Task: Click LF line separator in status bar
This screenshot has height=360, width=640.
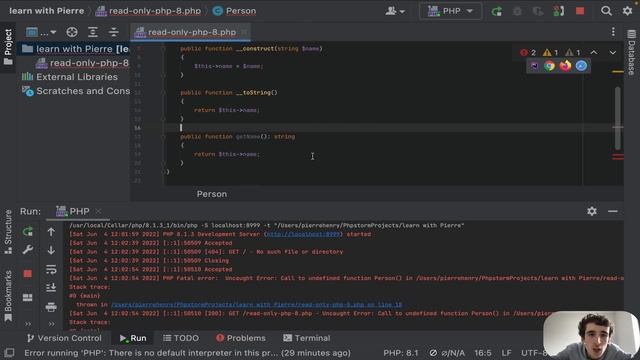Action: [x=507, y=353]
